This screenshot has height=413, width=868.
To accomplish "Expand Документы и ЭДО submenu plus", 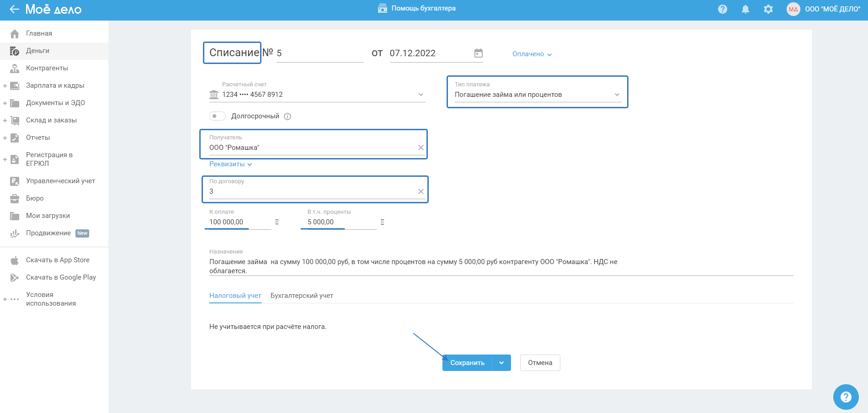I will pyautogui.click(x=5, y=103).
